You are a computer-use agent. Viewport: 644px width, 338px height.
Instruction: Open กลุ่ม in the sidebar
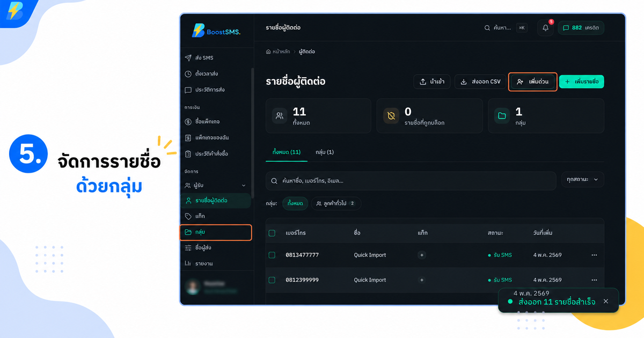click(x=215, y=232)
